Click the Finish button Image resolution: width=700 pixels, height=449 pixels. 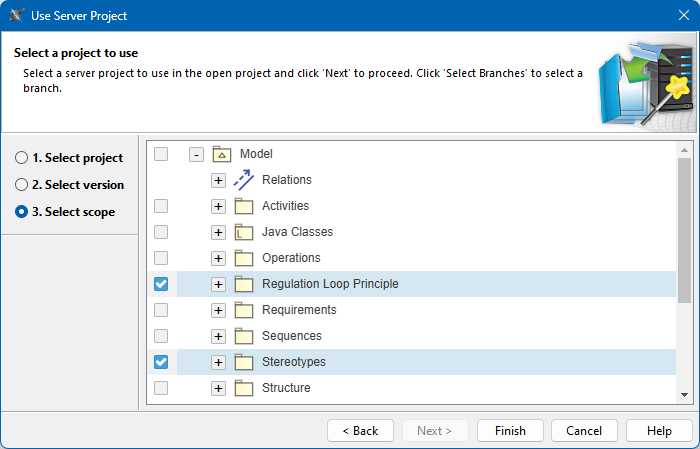510,431
